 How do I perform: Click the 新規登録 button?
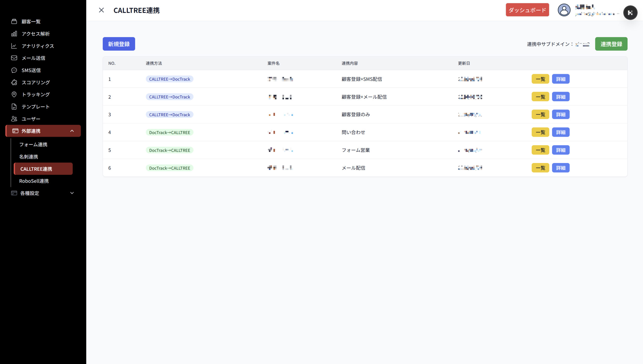point(119,44)
